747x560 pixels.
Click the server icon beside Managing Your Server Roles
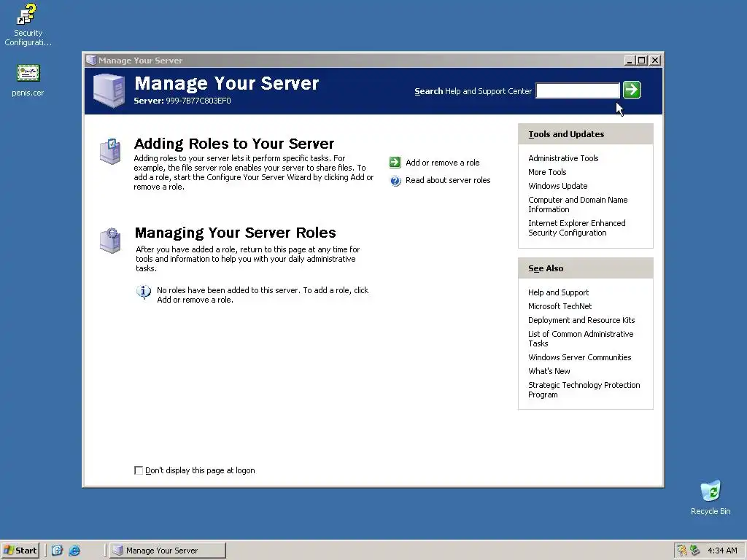pyautogui.click(x=110, y=241)
